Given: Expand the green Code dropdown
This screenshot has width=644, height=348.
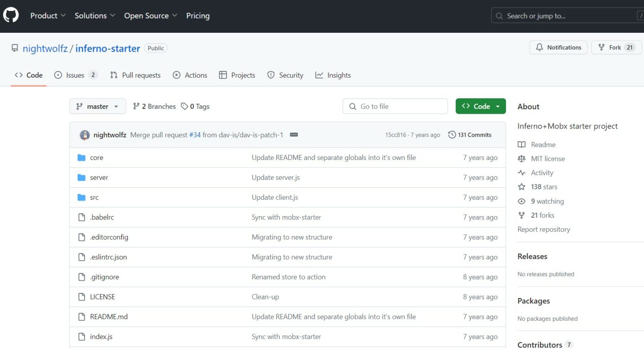Looking at the screenshot, I should pos(497,106).
